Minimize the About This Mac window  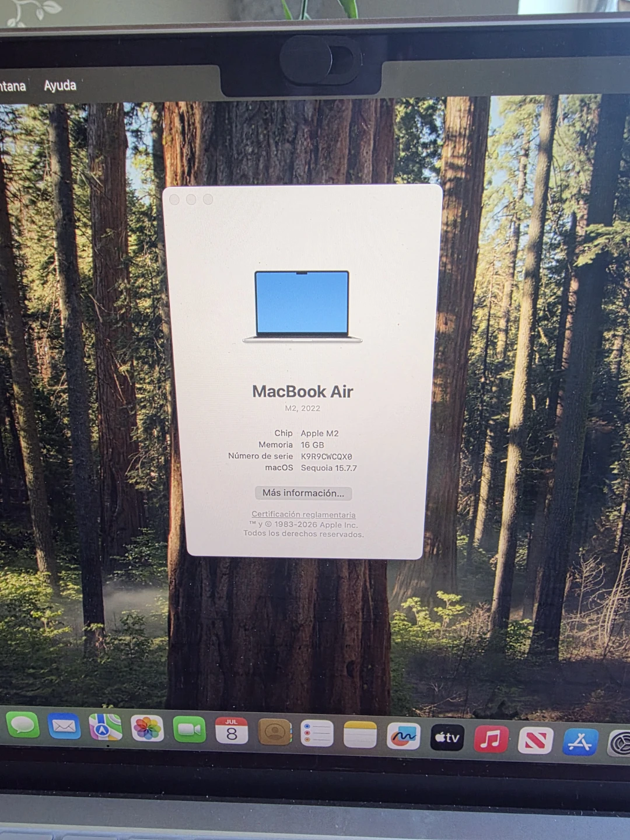191,199
